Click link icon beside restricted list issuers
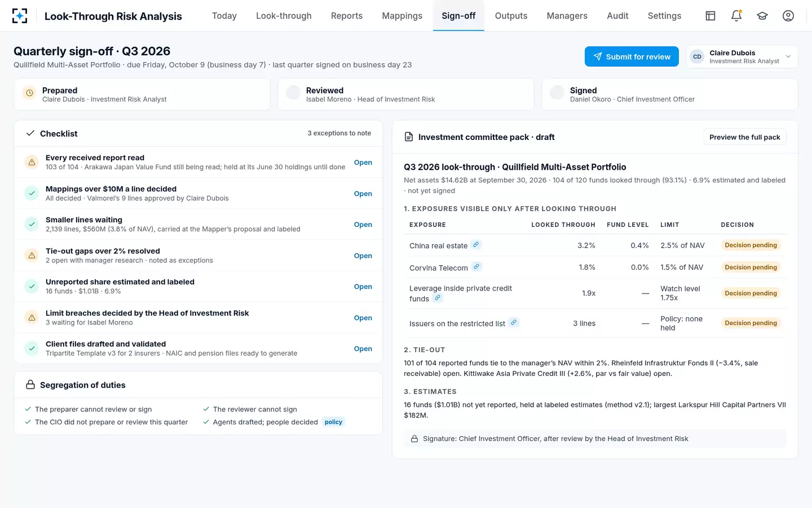Viewport: 812px width, 508px height. pyautogui.click(x=514, y=322)
